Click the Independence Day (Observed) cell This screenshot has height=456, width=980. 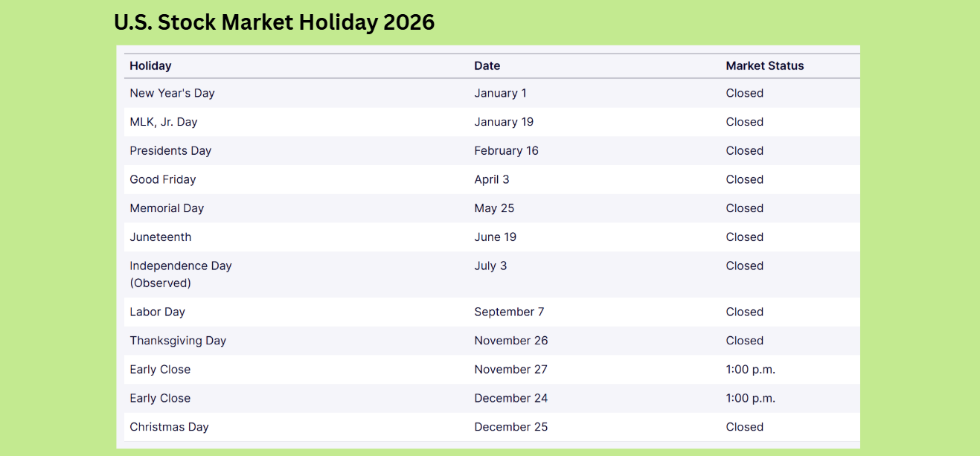(x=180, y=274)
